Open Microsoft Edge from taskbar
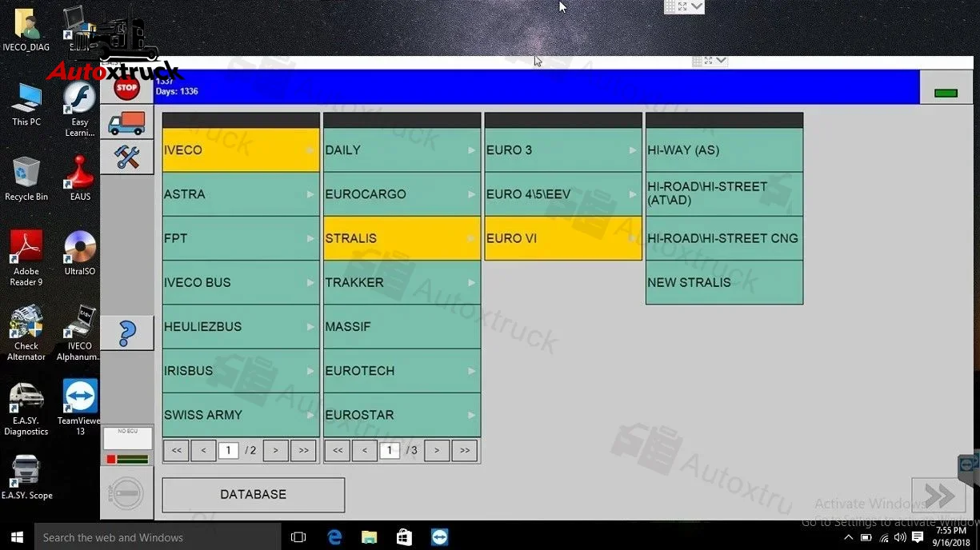The width and height of the screenshot is (980, 550). [334, 537]
